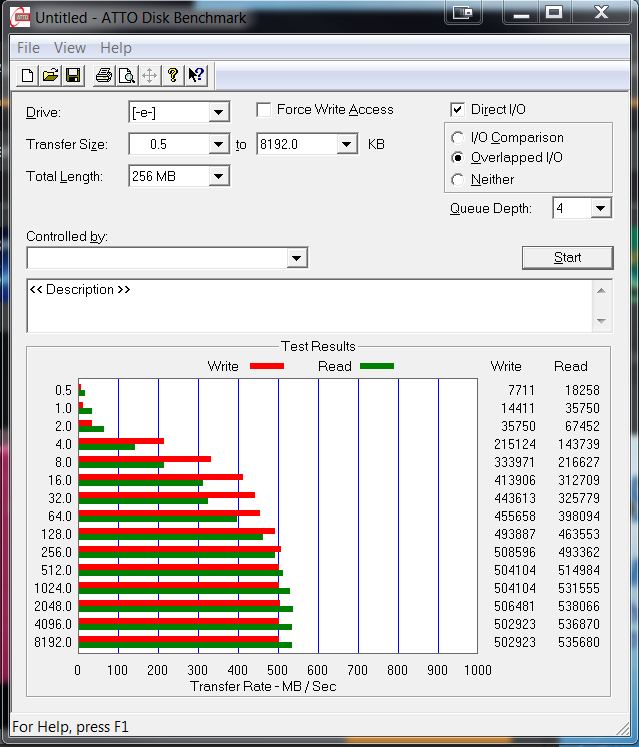Open the View menu

pyautogui.click(x=70, y=48)
